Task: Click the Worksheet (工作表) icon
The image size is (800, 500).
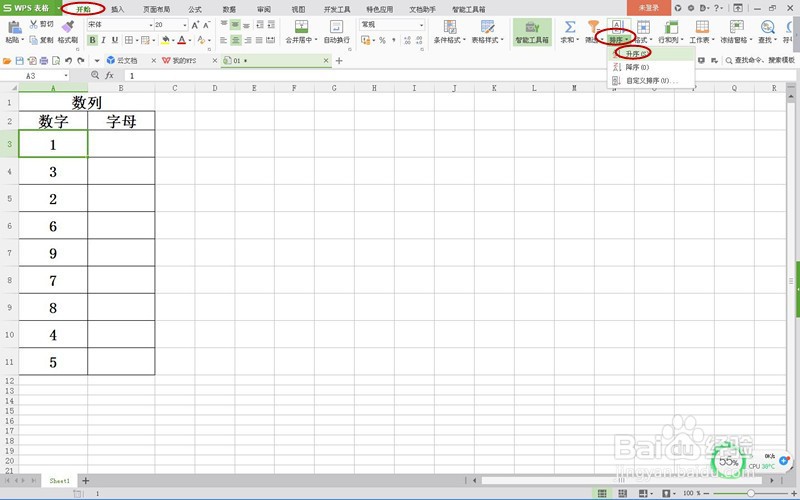Action: point(702,27)
